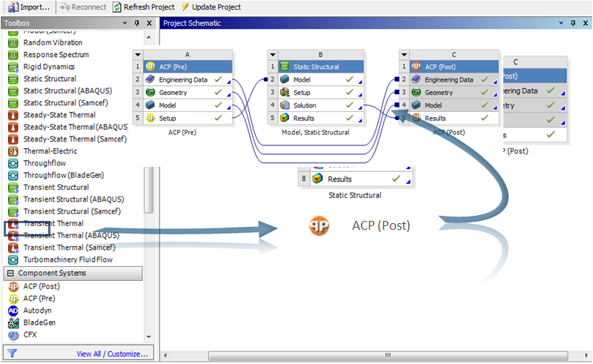
Task: Select ACP (Post) header cell in system C
Action: [454, 67]
